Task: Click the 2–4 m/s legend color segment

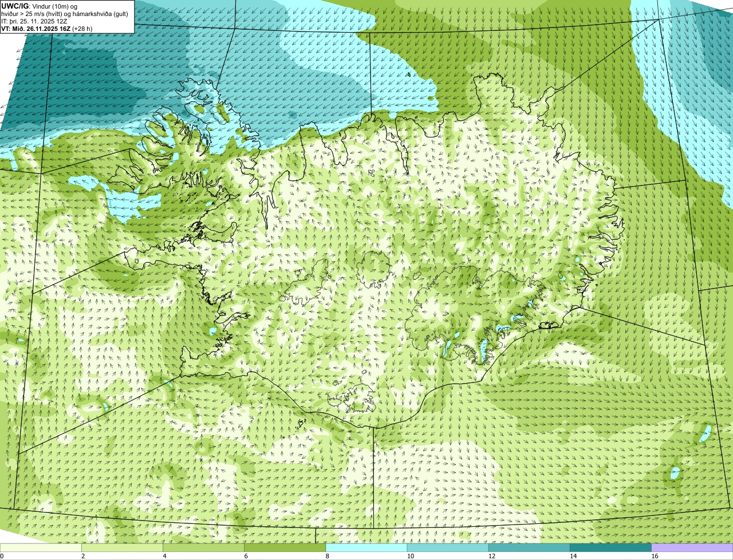Action: tap(122, 548)
